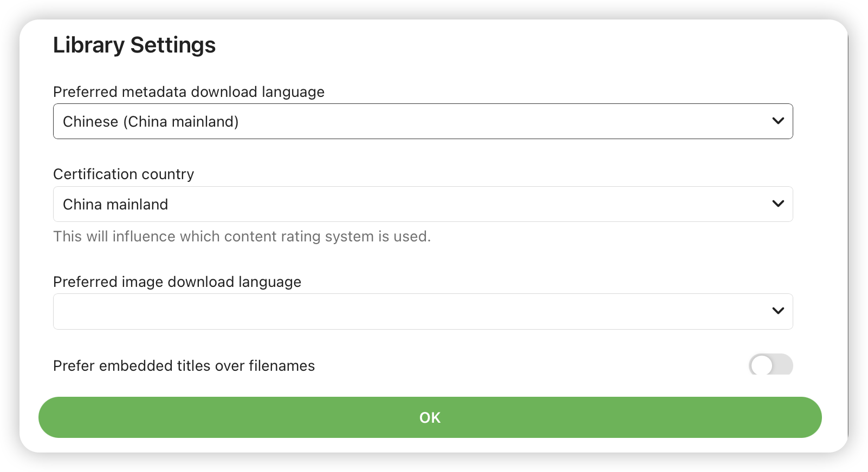868x472 pixels.
Task: Click the 'OK' text to confirm
Action: (x=430, y=418)
